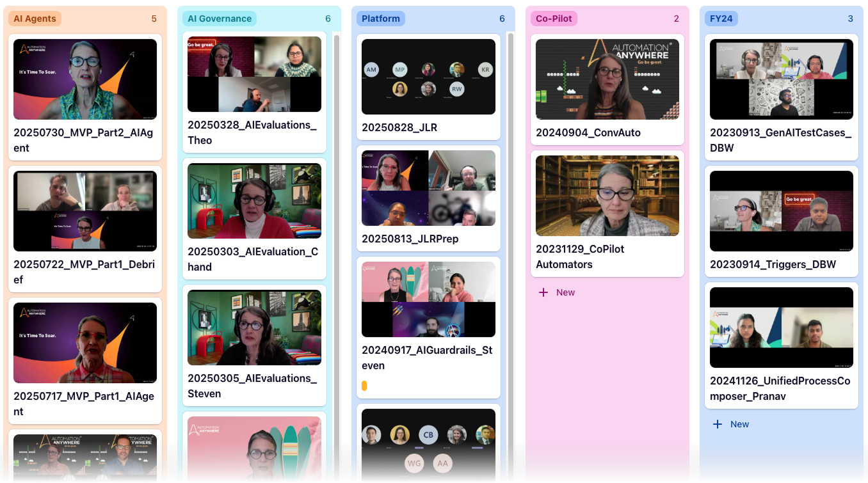Click title 20241126_UnifiedProcessComposer_Pranav

(x=780, y=388)
